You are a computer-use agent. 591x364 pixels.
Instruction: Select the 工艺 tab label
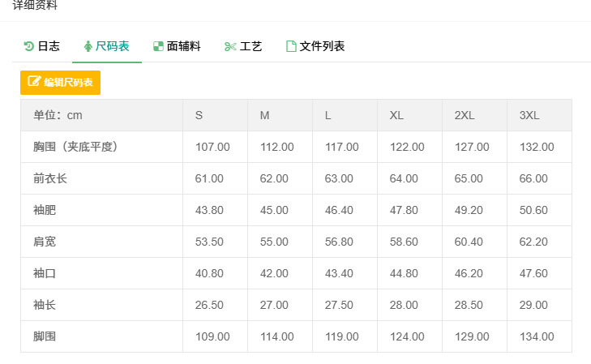point(251,46)
